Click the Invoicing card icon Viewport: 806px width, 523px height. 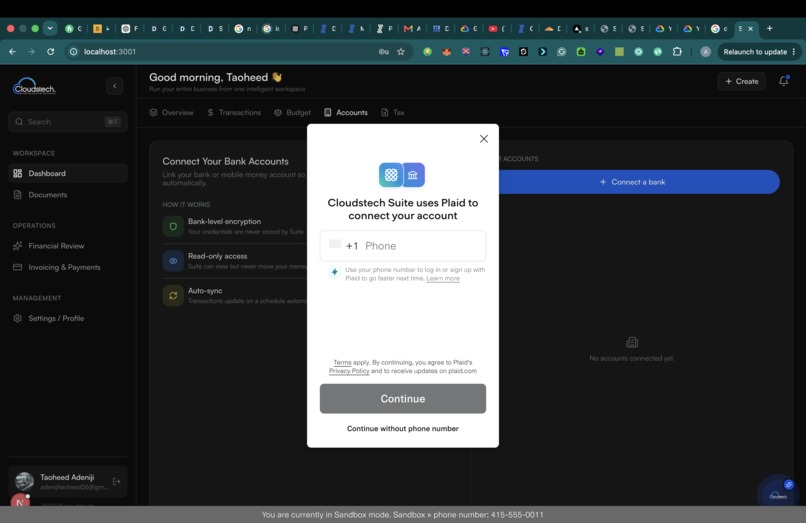(17, 267)
